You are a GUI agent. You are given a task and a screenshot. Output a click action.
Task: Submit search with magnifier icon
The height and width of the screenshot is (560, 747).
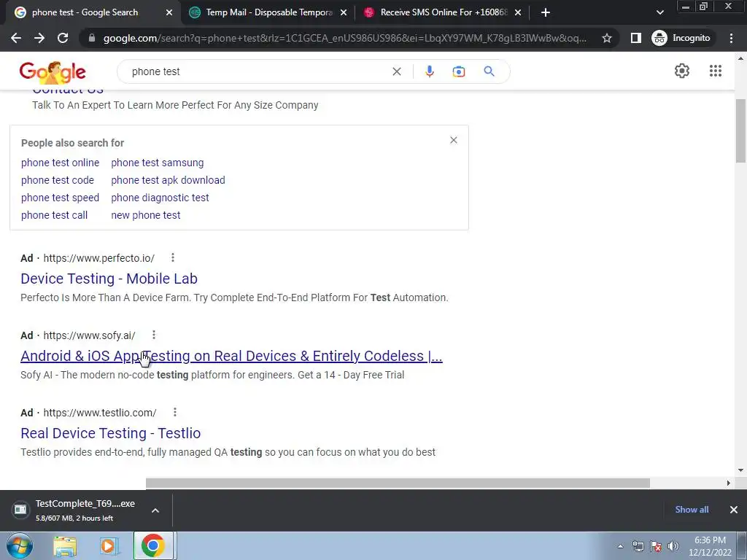click(489, 71)
